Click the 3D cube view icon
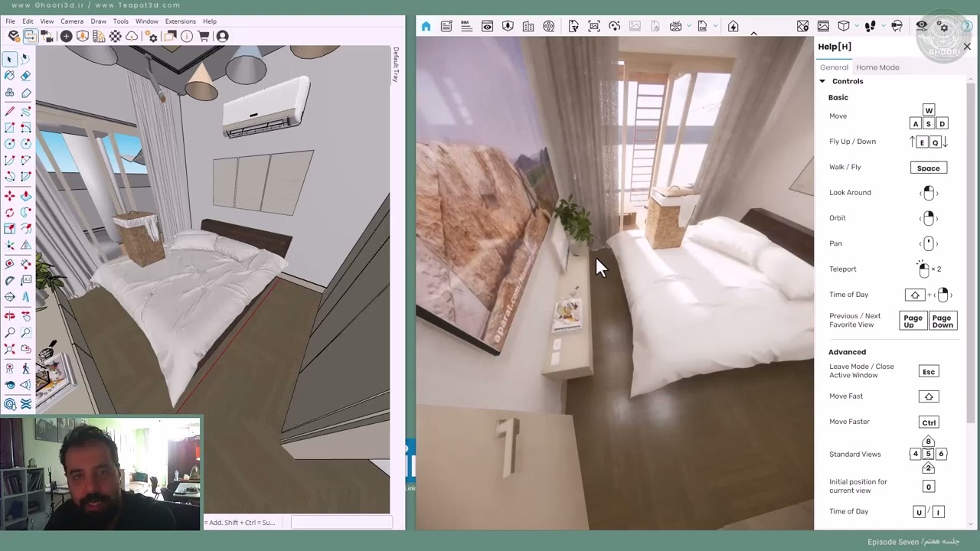Viewport: 980px width, 551px height. (x=844, y=26)
